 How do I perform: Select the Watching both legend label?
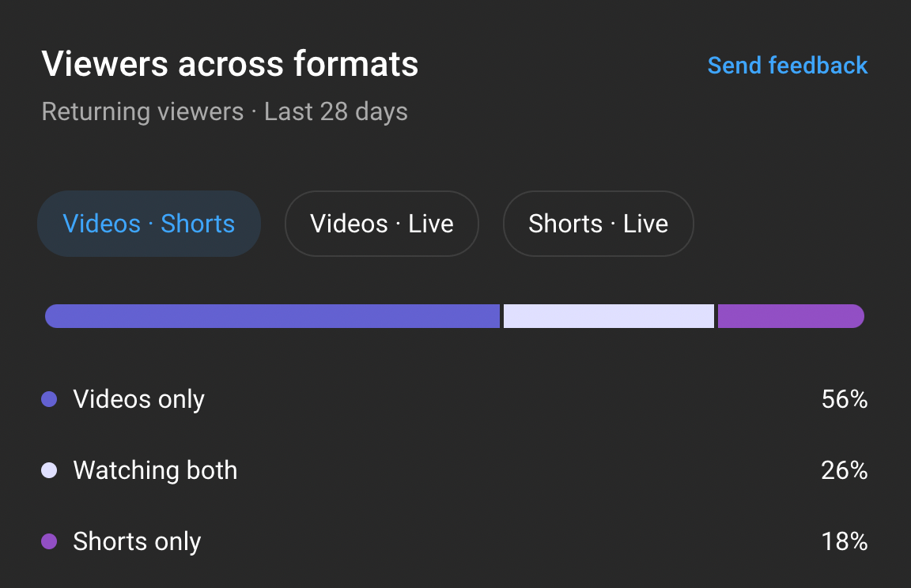point(155,471)
